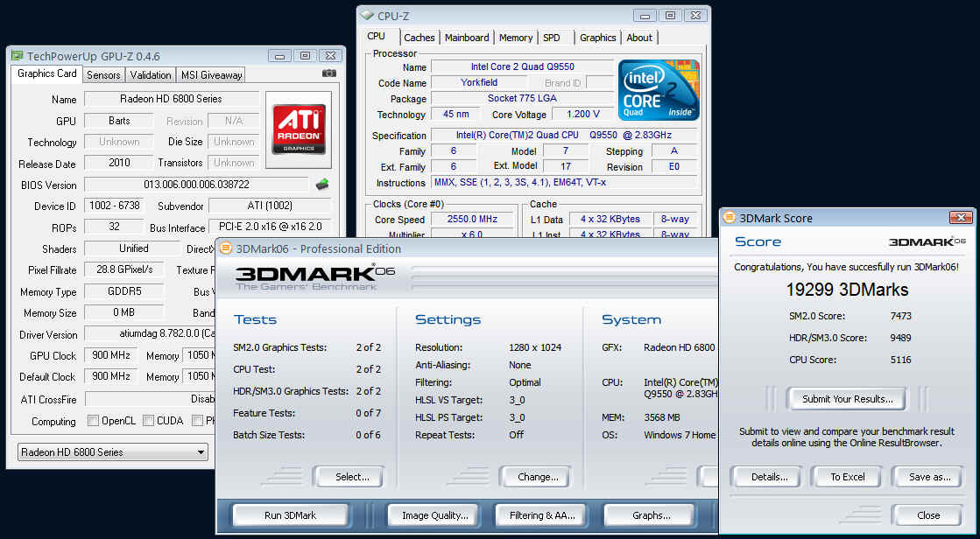Click the 19299 3DMarks score text
The width and height of the screenshot is (980, 539).
[x=847, y=290]
